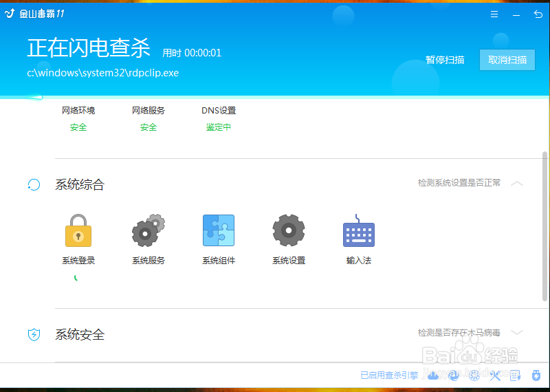Image resolution: width=550 pixels, height=392 pixels.
Task: Click the 鉴定中 status under DNS设置
Action: click(219, 127)
